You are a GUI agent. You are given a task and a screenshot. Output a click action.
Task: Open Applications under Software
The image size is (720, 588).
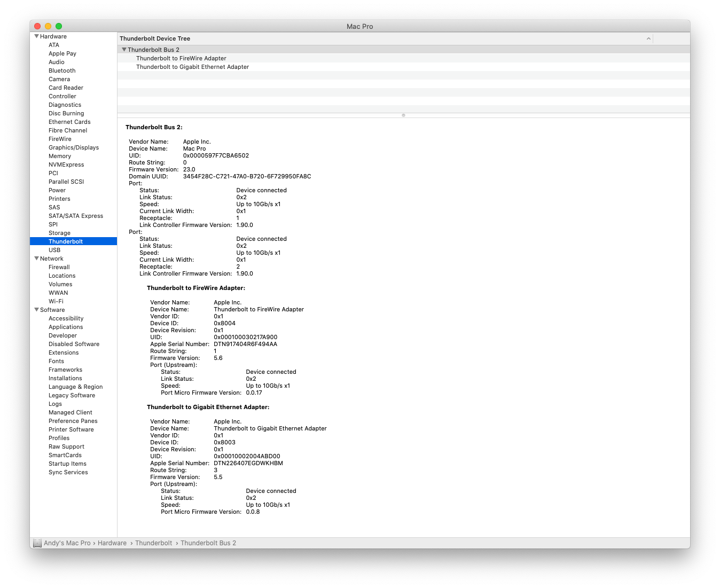pyautogui.click(x=66, y=327)
